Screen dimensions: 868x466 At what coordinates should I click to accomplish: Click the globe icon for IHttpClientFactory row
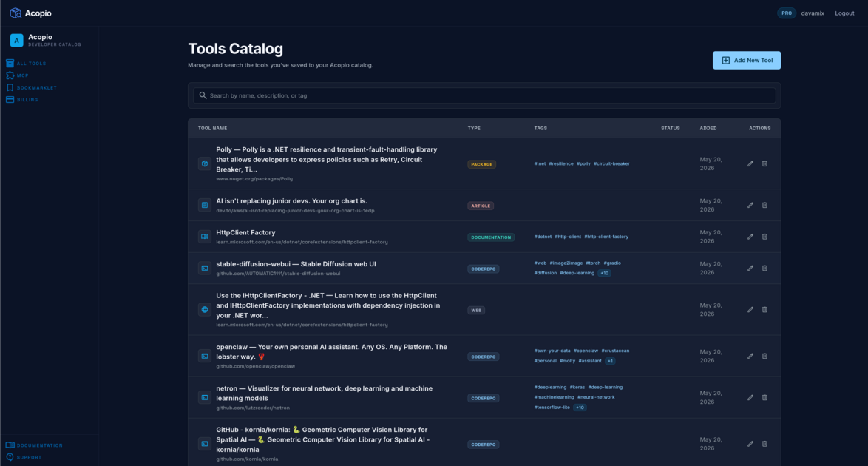pyautogui.click(x=205, y=310)
